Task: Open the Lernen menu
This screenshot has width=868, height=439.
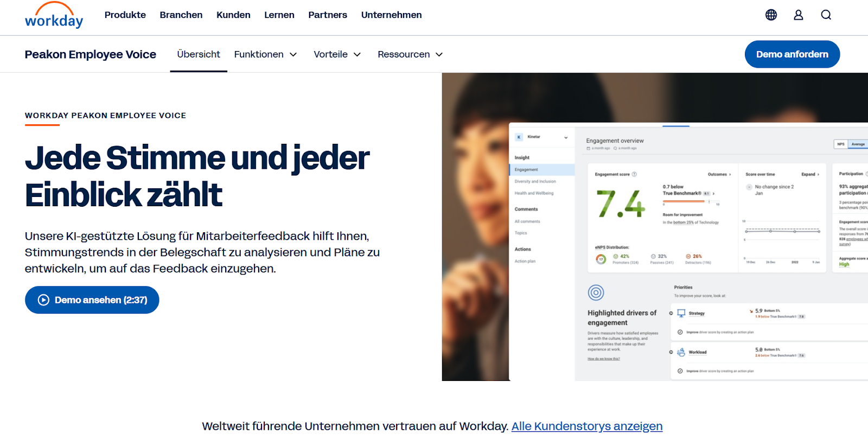Action: [279, 15]
